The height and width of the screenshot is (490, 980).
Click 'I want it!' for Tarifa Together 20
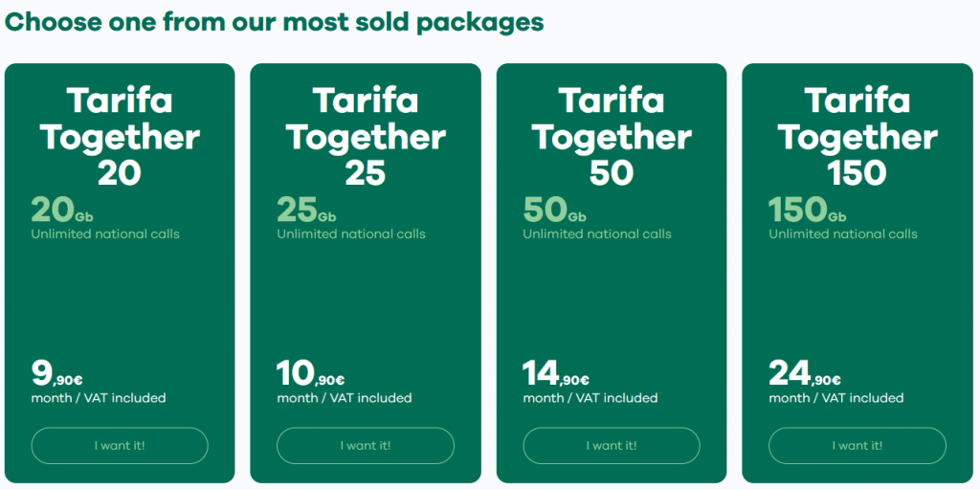(120, 446)
